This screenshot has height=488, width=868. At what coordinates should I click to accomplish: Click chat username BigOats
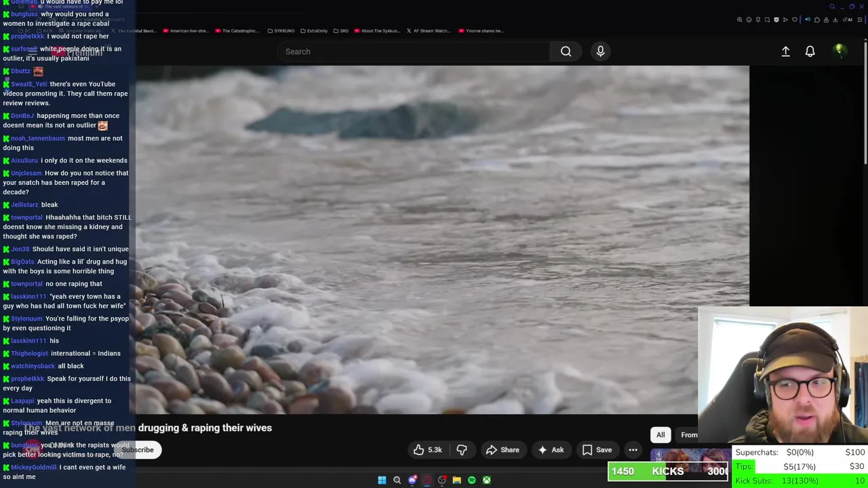[22, 262]
